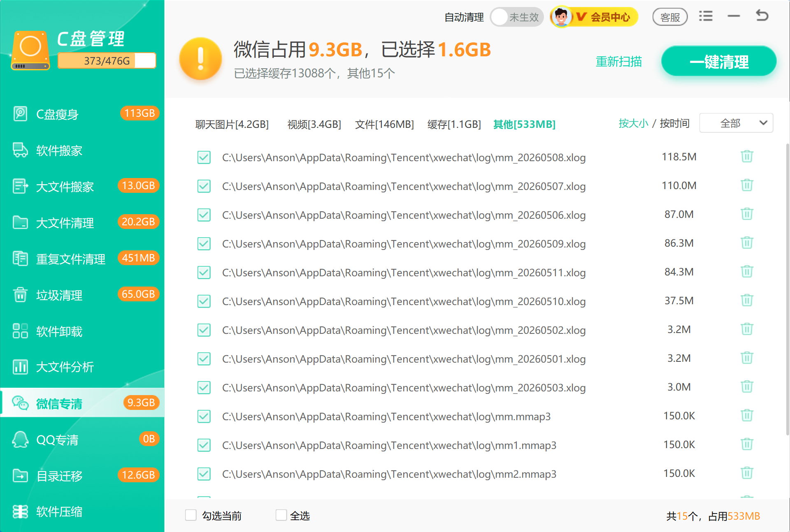Tick the 全选 checkbox

point(281,515)
